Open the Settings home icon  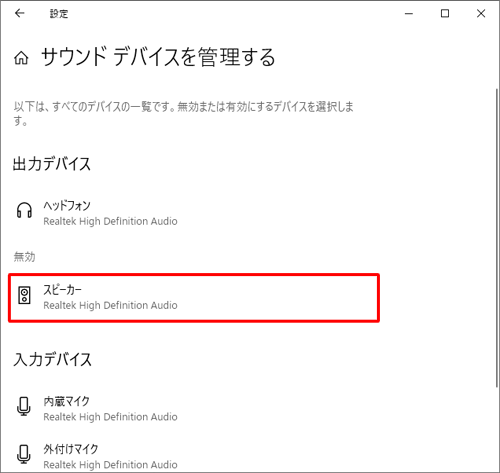click(21, 58)
